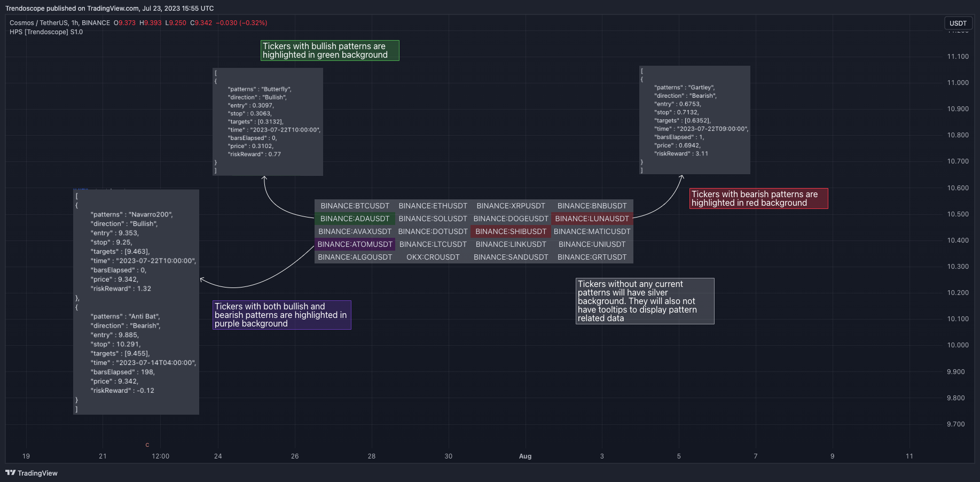The width and height of the screenshot is (980, 482).
Task: Select the BINANCE:LTCUSDT table cell
Action: pos(433,244)
